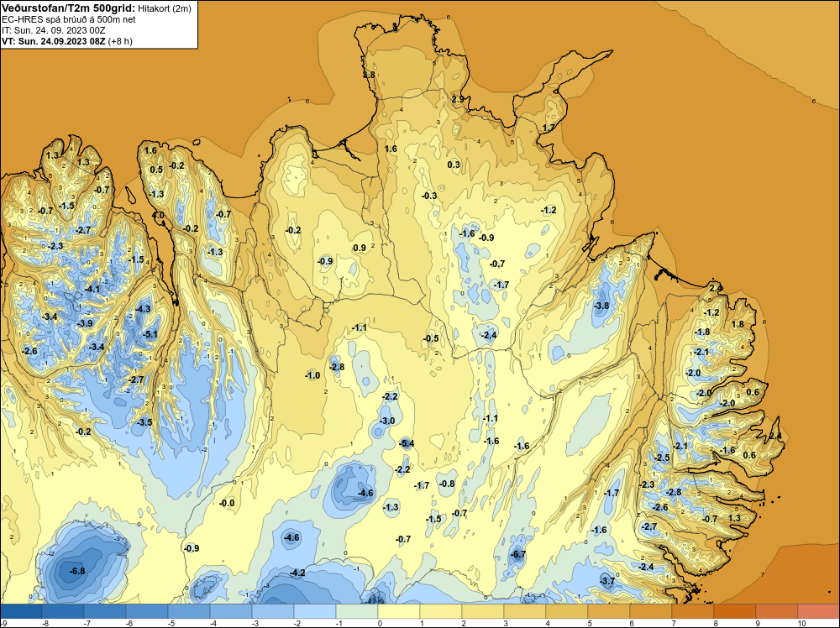Image resolution: width=840 pixels, height=628 pixels.
Task: Click the '-4.1' temperature value
Action: click(x=92, y=289)
